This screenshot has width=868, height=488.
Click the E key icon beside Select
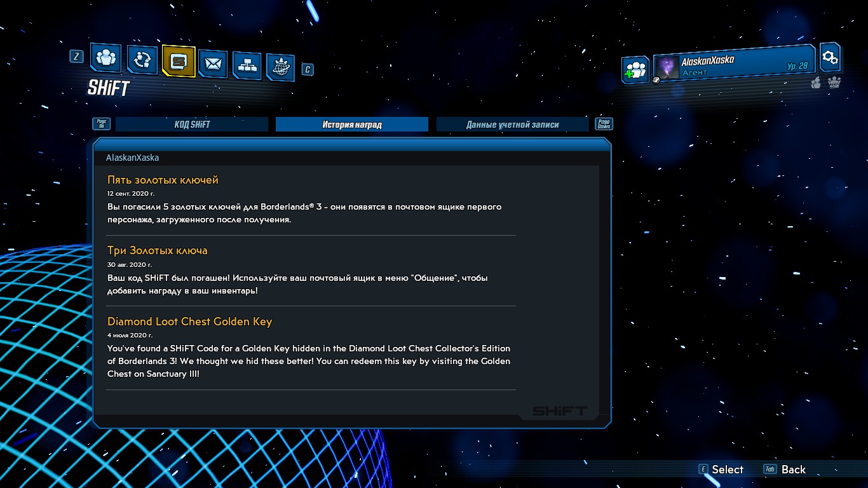(703, 470)
